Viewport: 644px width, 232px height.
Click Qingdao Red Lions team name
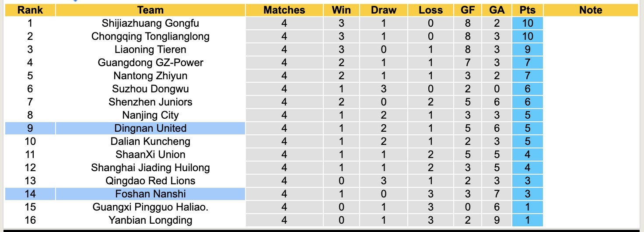[150, 181]
